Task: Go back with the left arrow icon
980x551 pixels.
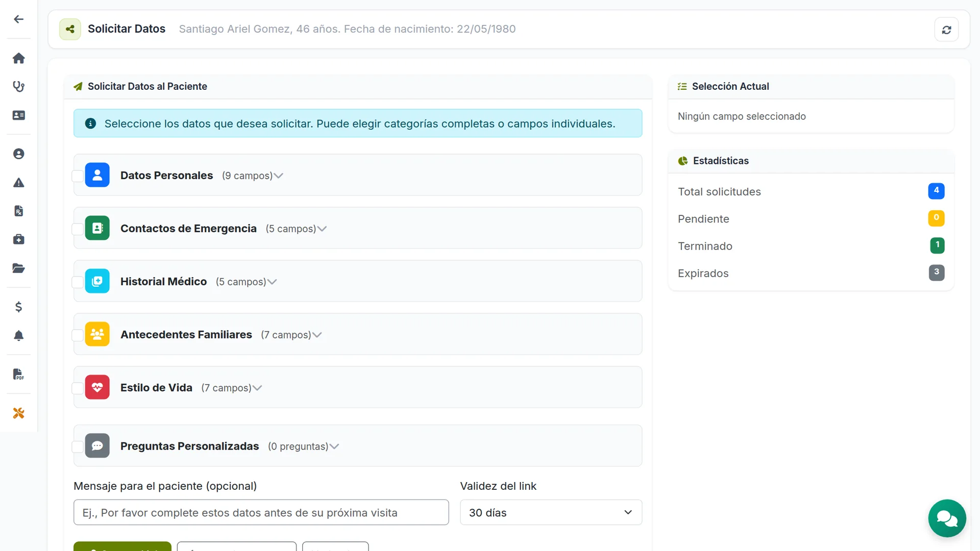Action: tap(19, 19)
